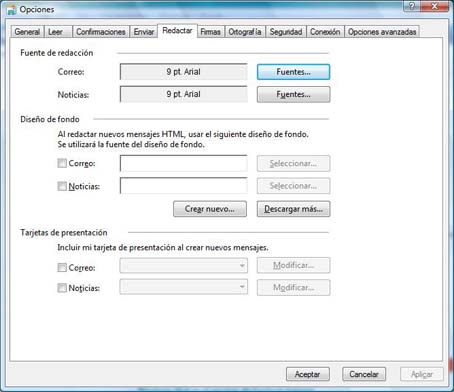Check Correo business card checkbox
The height and width of the screenshot is (392, 454).
point(62,268)
